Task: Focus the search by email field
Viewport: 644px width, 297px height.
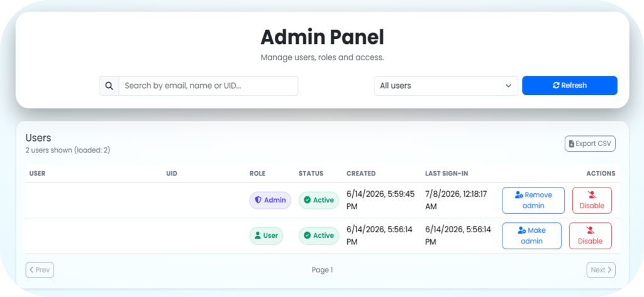Action: [x=208, y=86]
